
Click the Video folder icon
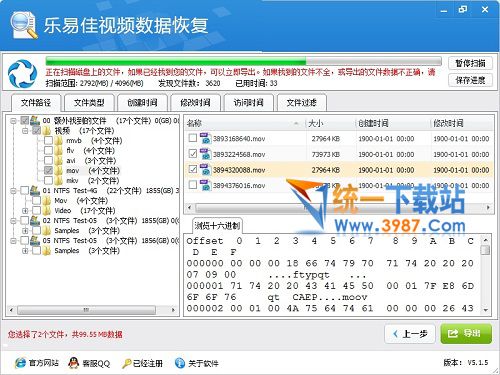coord(47,211)
